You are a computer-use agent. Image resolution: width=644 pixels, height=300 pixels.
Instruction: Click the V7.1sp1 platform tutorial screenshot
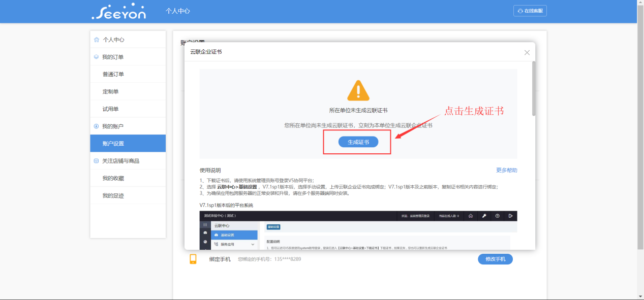[358, 230]
